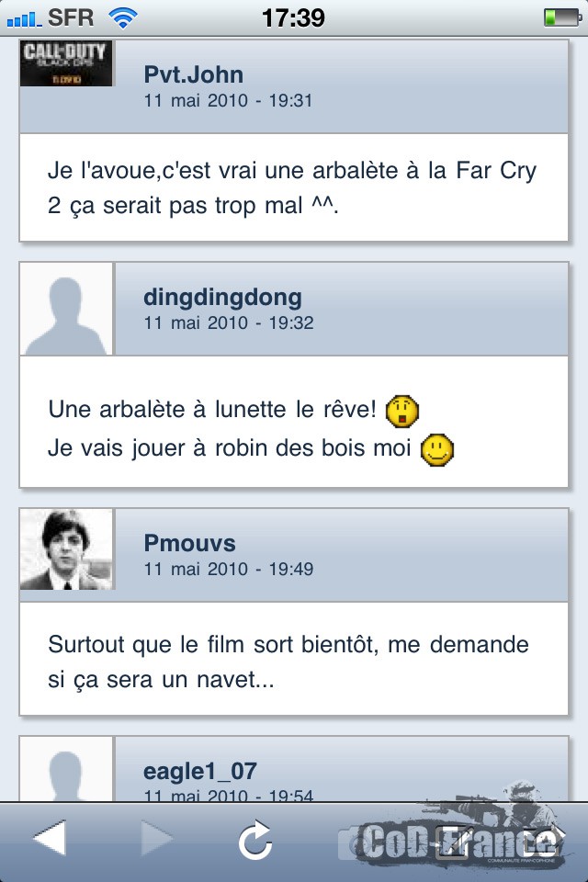
Task: Tap the back arrow in bottom toolbar
Action: pos(50,838)
